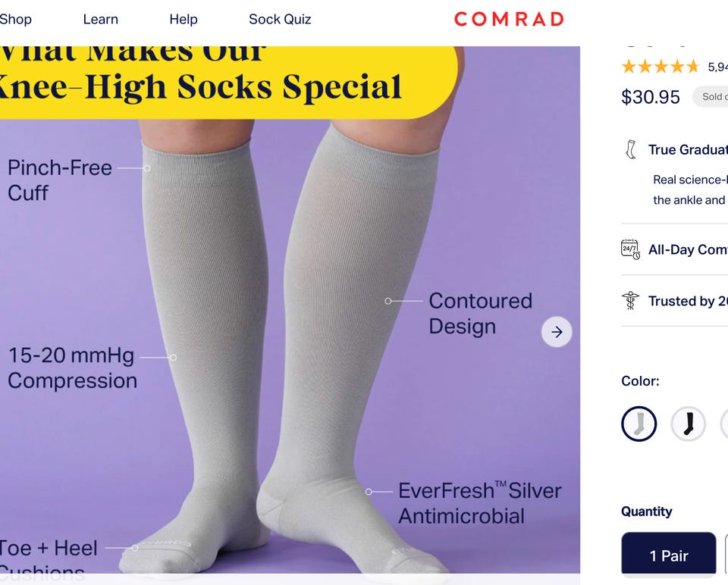This screenshot has height=585, width=728.
Task: Click the Contoured Design hotspot dot
Action: (388, 301)
